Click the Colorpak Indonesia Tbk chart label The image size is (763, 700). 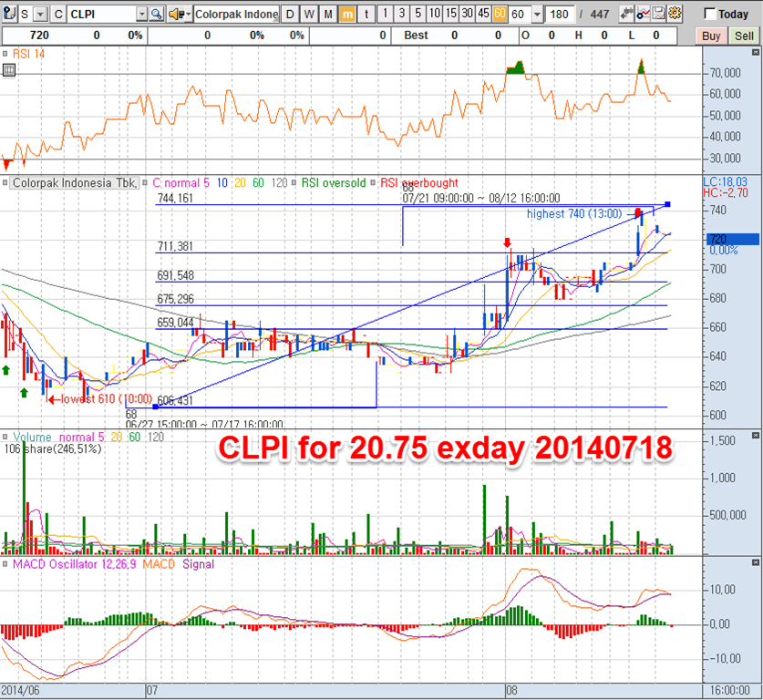tap(75, 183)
